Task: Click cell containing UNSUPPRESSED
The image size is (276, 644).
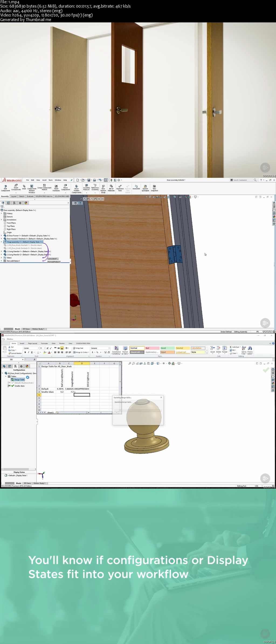Action: click(x=82, y=389)
